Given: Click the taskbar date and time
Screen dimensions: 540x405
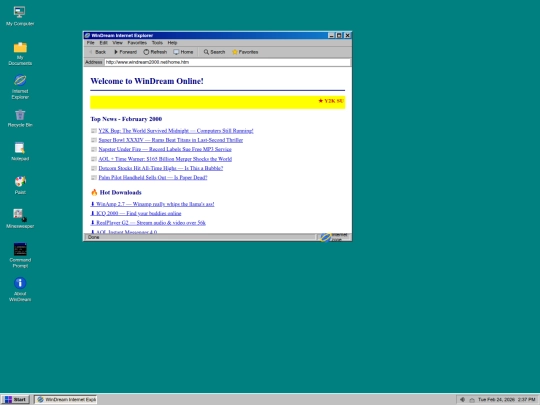Looking at the screenshot, I should pyautogui.click(x=506, y=399).
